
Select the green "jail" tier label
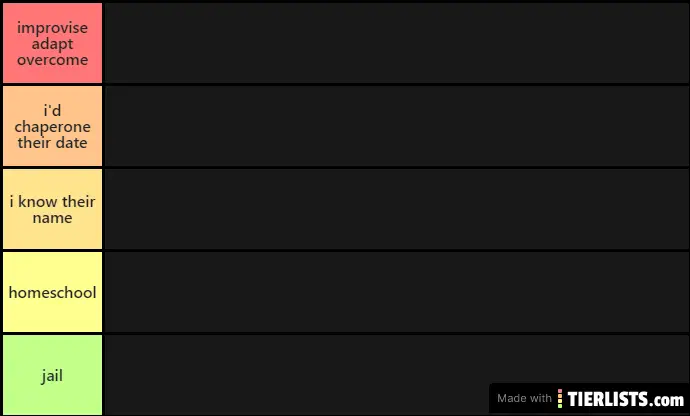click(x=52, y=375)
